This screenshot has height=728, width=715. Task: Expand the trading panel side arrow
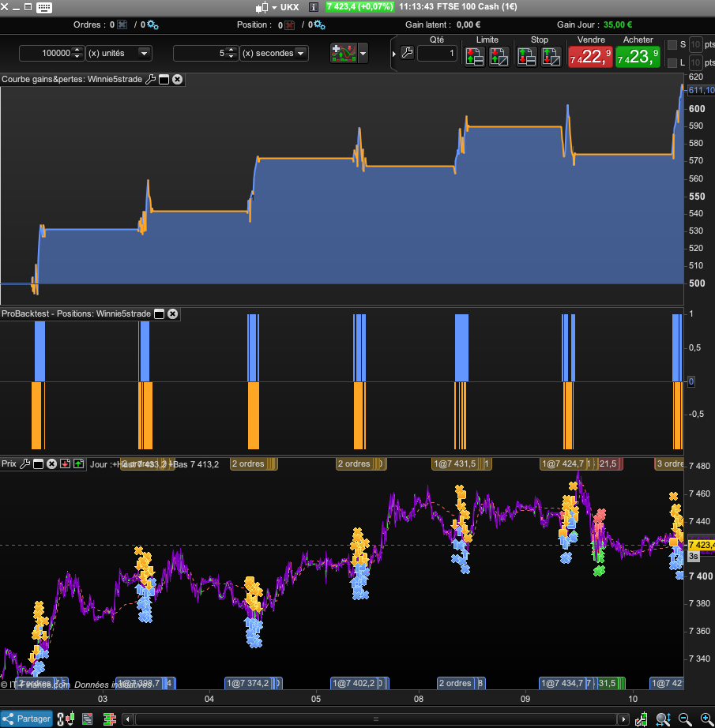click(394, 54)
